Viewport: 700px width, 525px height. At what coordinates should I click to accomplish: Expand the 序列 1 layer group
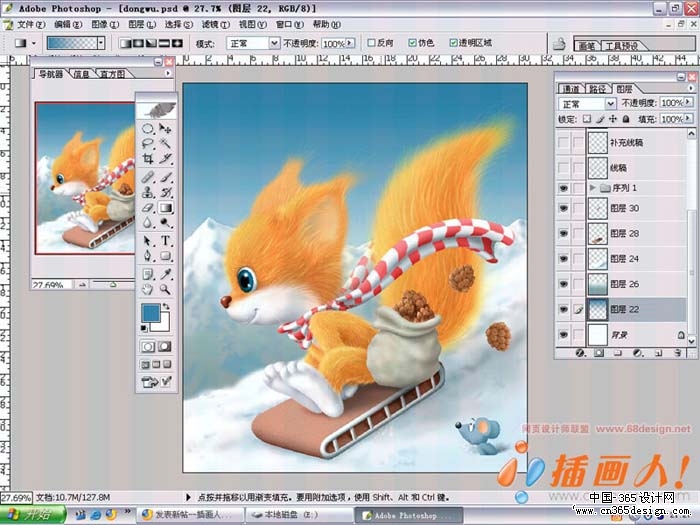pos(593,188)
